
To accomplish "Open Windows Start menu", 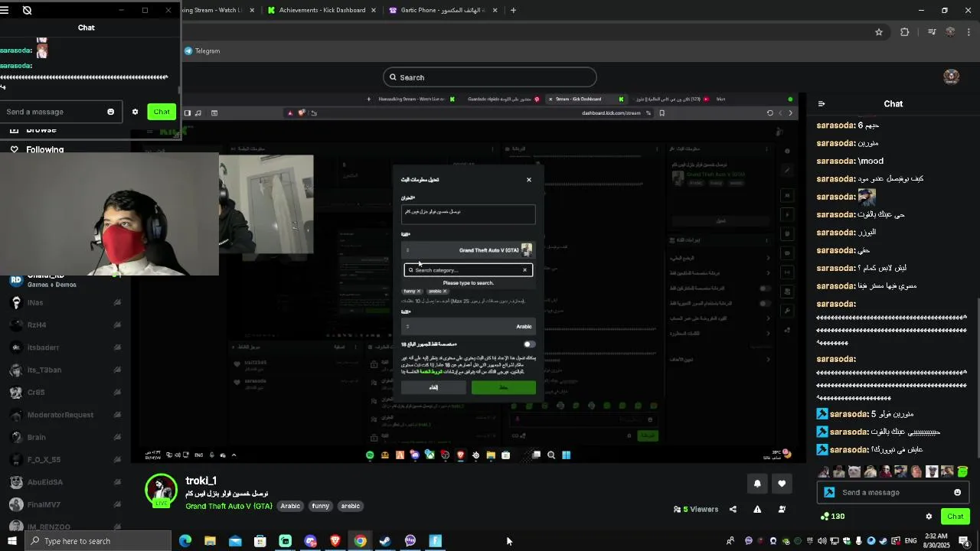I will pos(12,541).
